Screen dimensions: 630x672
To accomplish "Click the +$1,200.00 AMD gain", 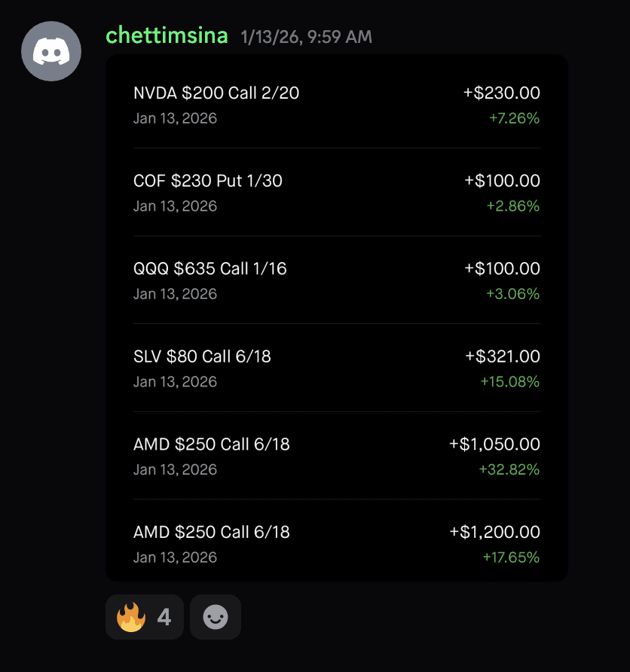I will 494,533.
